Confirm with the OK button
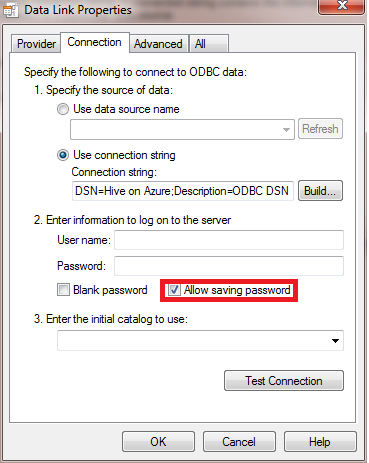 point(158,442)
